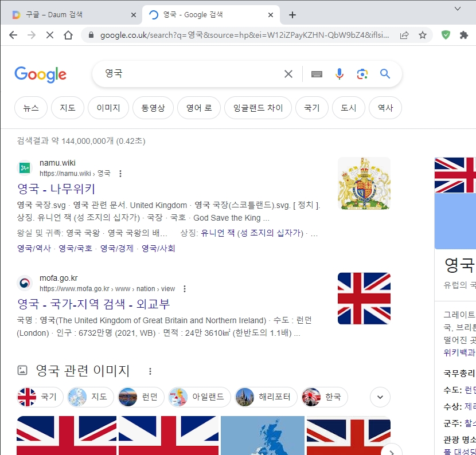Open Google Lens image search
Screen dimensions: 476x455
point(362,74)
